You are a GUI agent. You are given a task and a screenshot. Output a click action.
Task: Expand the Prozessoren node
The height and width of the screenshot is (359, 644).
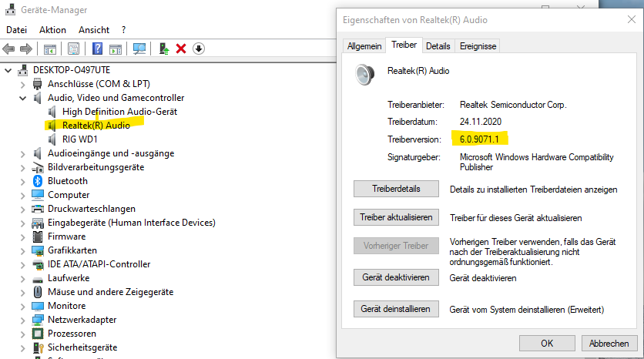(x=23, y=334)
